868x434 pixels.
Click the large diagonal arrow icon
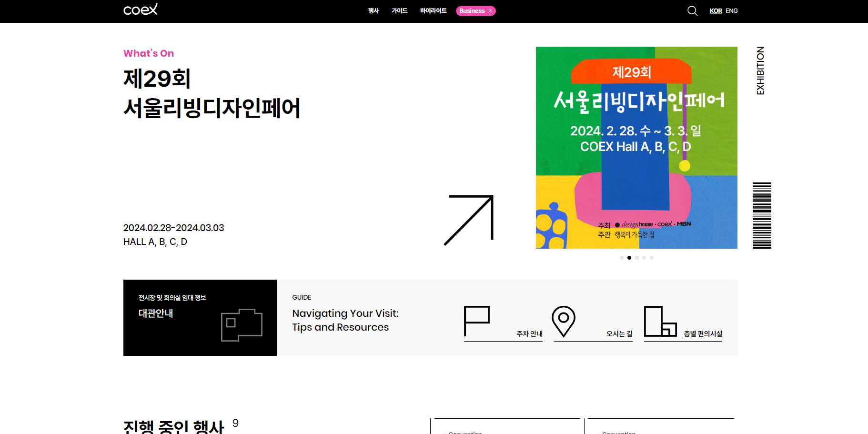(x=469, y=220)
